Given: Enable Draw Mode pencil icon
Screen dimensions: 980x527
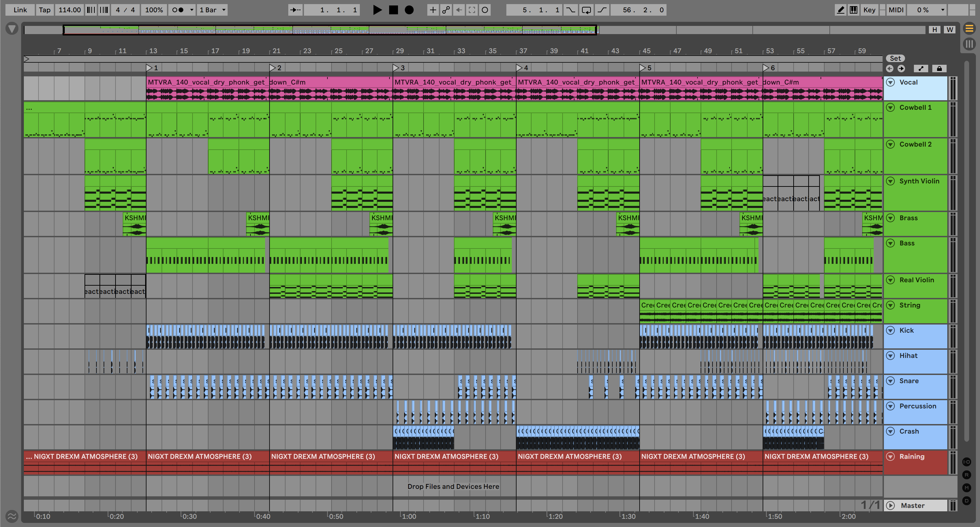Looking at the screenshot, I should pyautogui.click(x=840, y=10).
